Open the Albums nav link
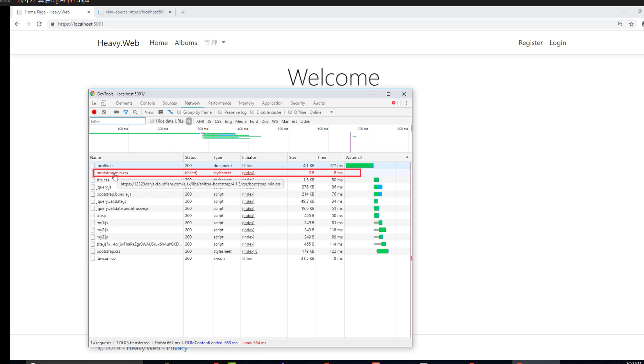This screenshot has width=644, height=364. tap(186, 43)
